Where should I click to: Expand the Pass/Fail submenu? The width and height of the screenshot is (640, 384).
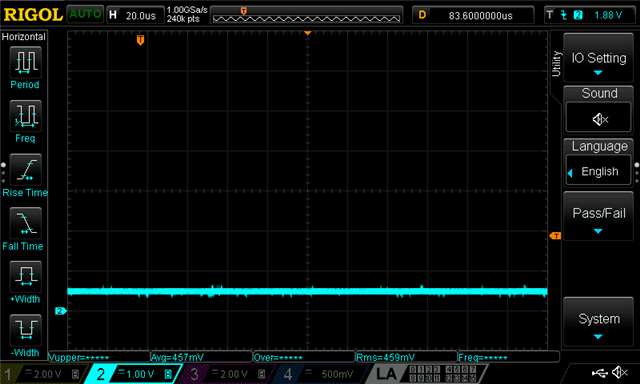(598, 217)
